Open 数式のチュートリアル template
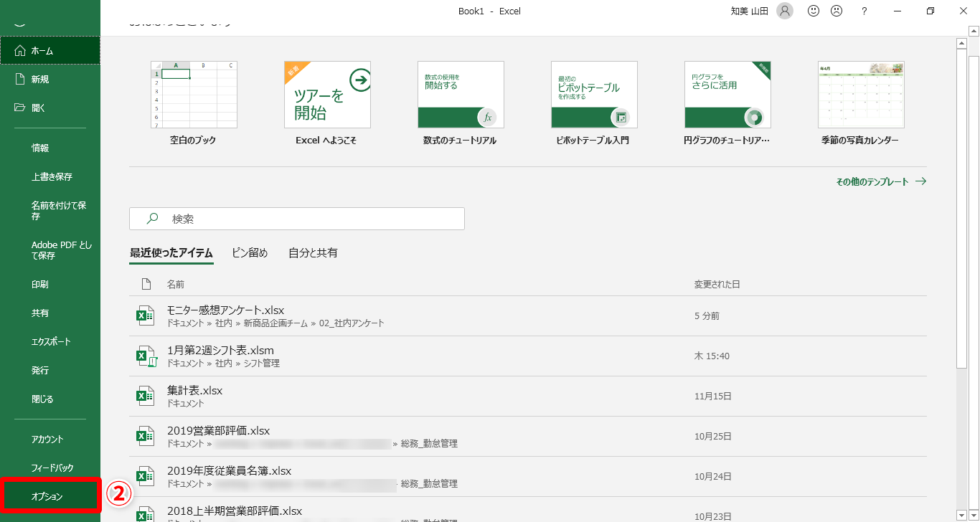 (x=460, y=104)
